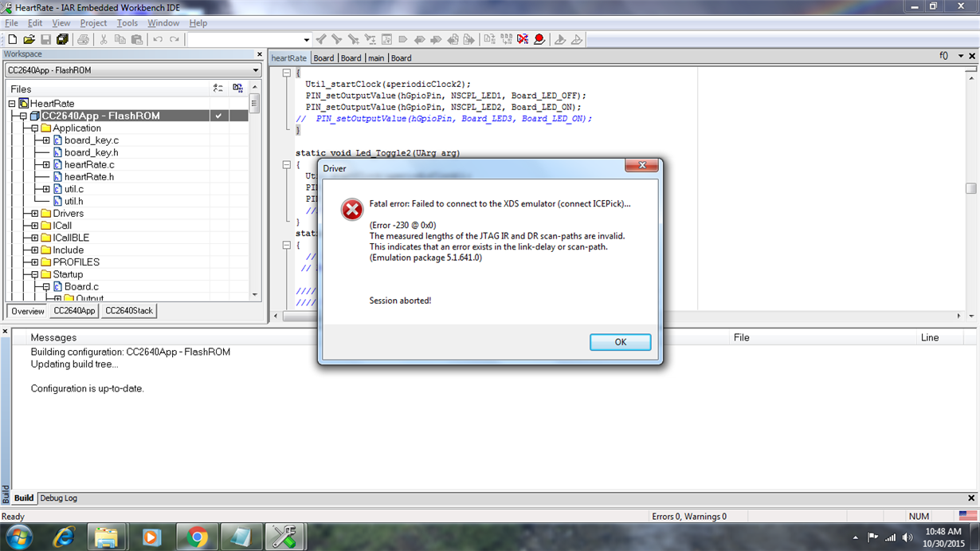
Task: Open the editor tab list dropdown arrow
Action: pos(960,56)
